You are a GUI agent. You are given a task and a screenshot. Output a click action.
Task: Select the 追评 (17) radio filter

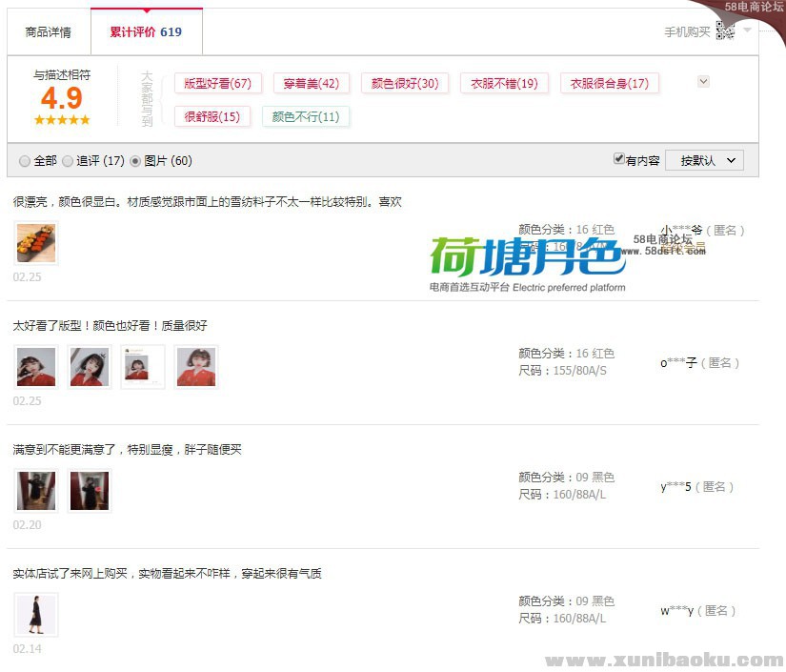coord(68,161)
